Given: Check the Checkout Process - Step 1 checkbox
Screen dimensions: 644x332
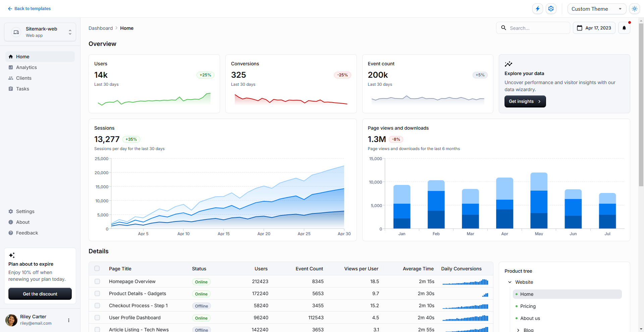Looking at the screenshot, I should click(x=97, y=306).
